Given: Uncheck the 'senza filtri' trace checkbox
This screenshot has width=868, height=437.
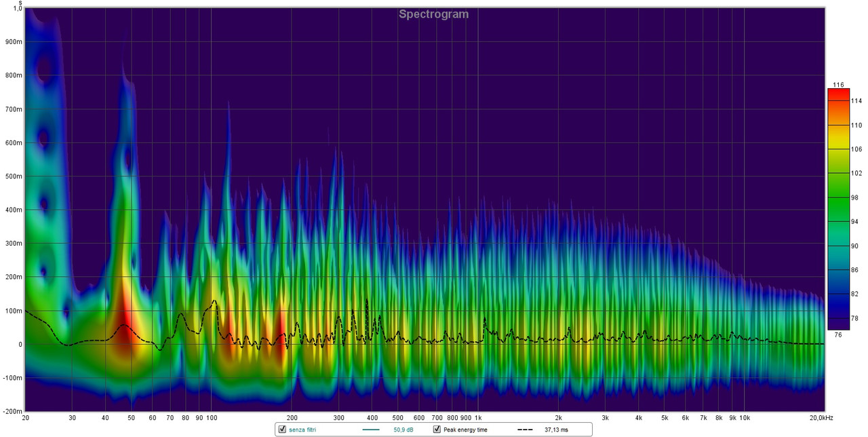Looking at the screenshot, I should [282, 430].
